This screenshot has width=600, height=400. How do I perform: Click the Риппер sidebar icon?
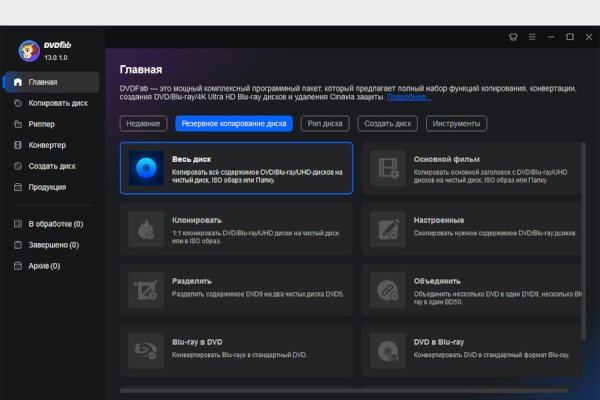coord(18,124)
